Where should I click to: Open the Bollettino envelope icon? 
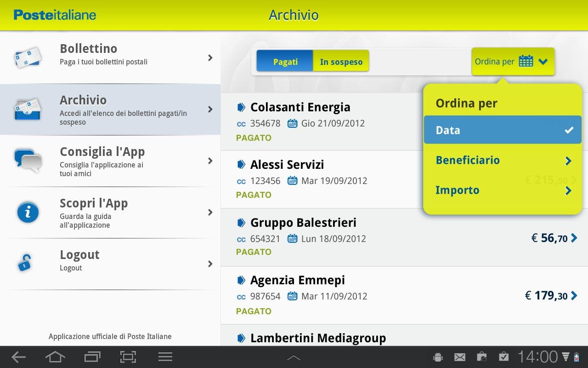click(28, 57)
